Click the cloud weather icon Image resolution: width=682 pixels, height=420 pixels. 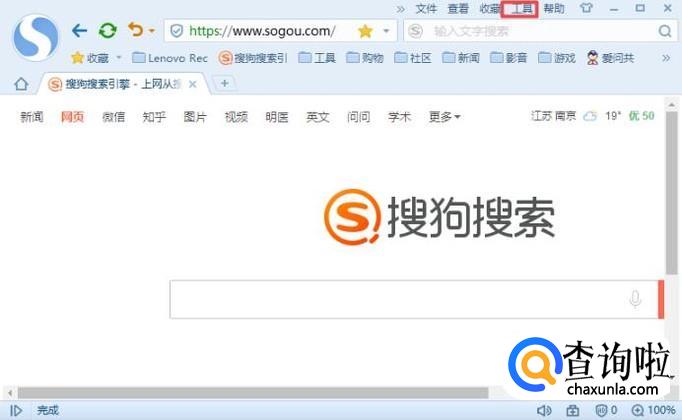[x=589, y=116]
